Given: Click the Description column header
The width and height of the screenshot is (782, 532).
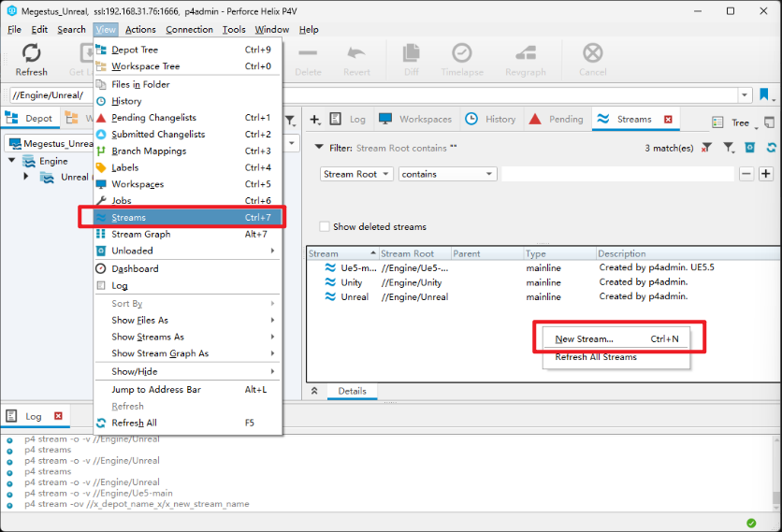Looking at the screenshot, I should 688,253.
